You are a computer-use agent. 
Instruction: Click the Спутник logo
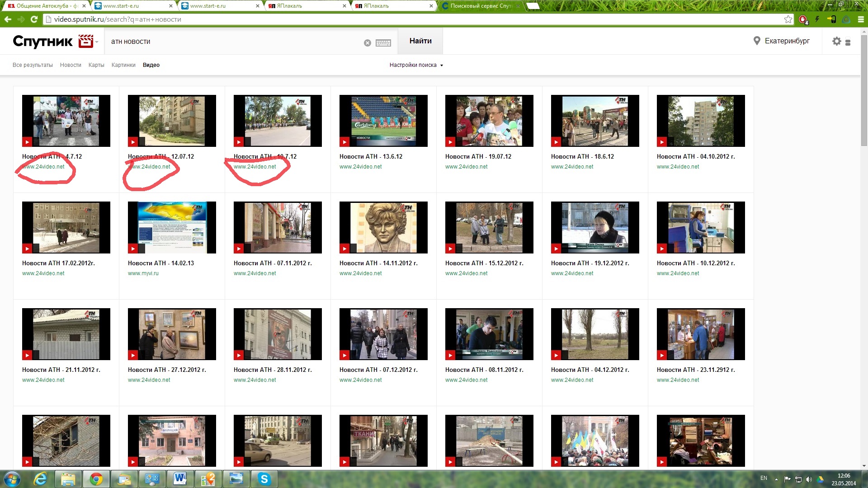pos(43,41)
